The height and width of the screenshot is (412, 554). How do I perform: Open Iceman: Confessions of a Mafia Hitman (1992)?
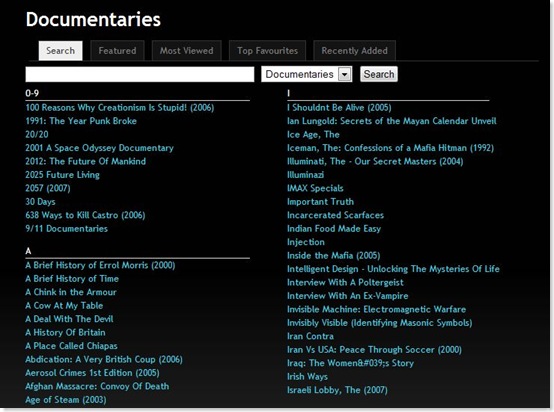[390, 148]
